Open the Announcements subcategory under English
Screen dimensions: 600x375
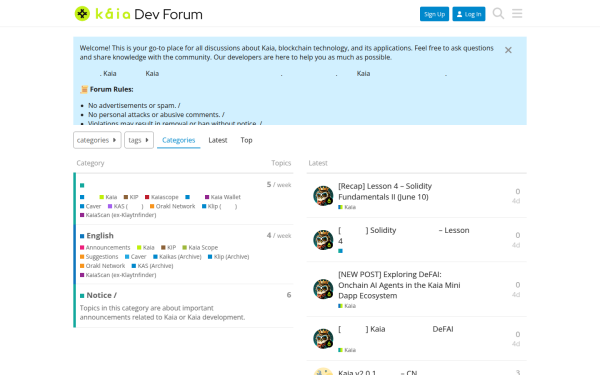(105, 248)
